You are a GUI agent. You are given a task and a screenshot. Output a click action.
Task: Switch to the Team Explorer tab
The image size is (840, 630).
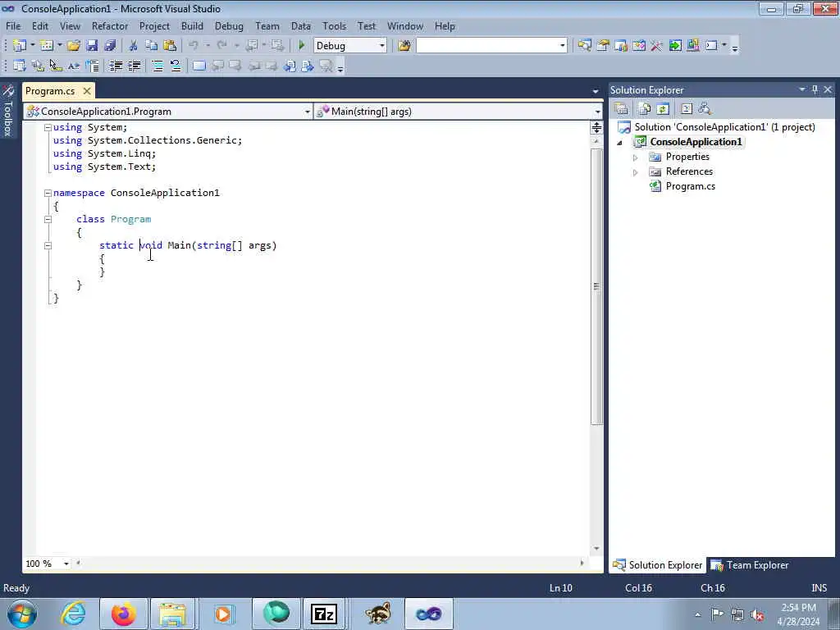750,565
